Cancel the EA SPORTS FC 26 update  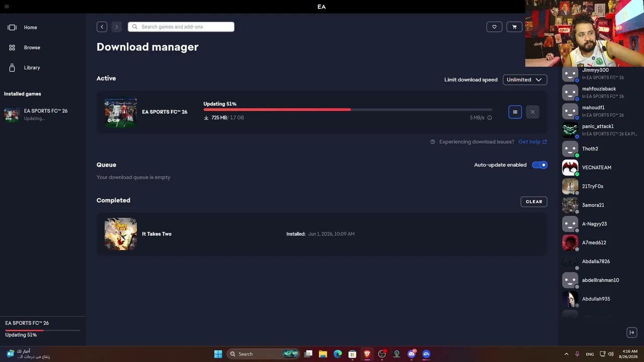pos(532,112)
